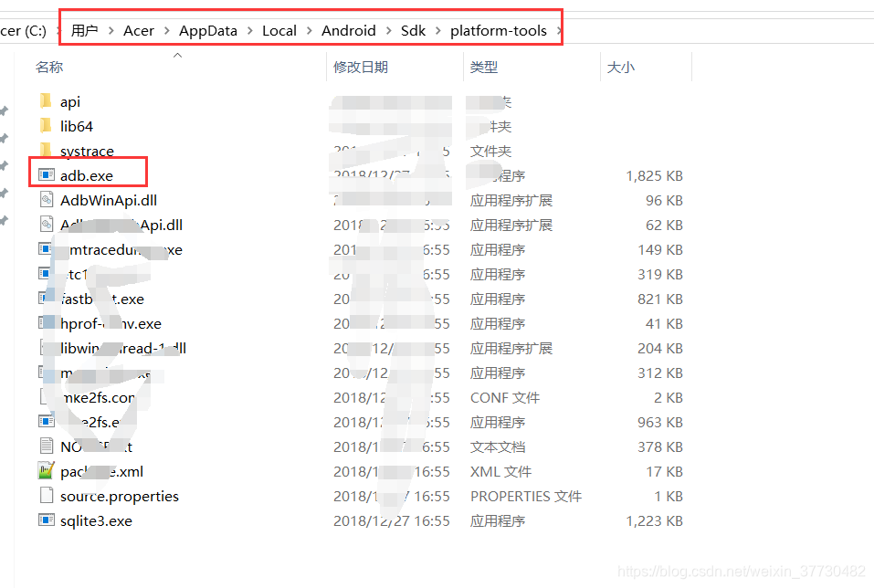The height and width of the screenshot is (588, 874).
Task: Select the api folder name
Action: click(70, 102)
